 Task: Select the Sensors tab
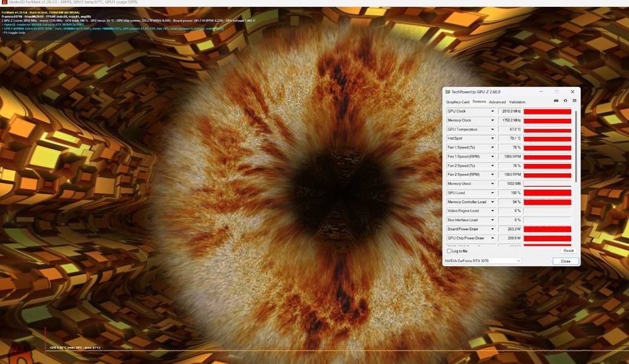tap(479, 101)
